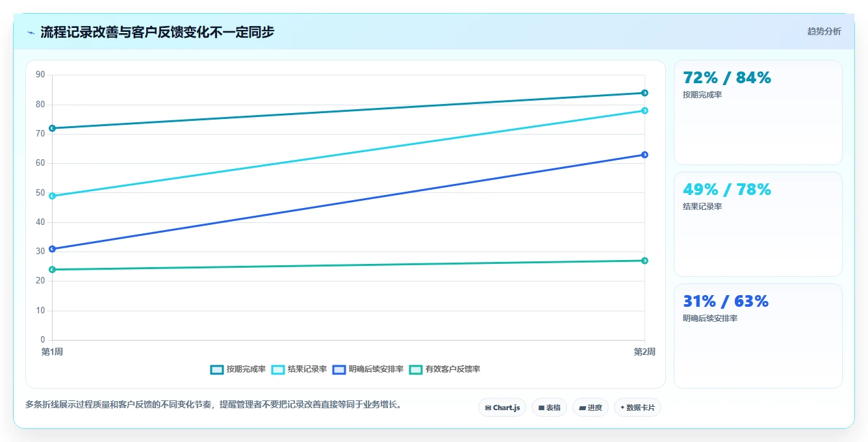Screen dimensions: 868x442
Task: Toggle the 按期完成率 series in the legend
Action: point(238,369)
